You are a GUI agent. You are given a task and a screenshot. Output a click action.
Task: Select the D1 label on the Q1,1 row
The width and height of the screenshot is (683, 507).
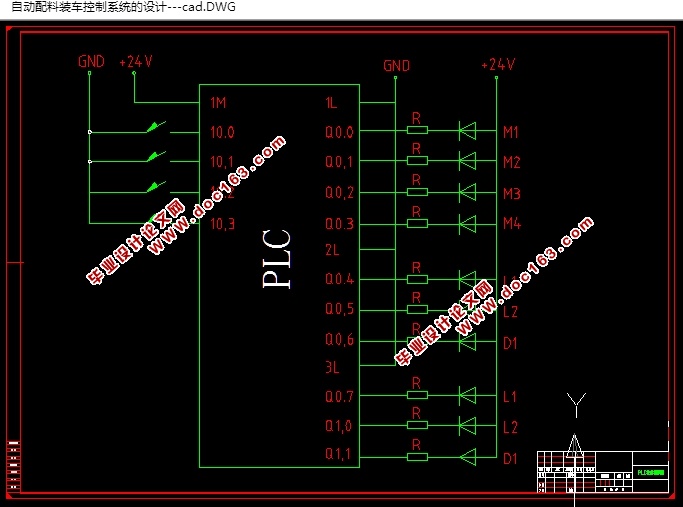pyautogui.click(x=510, y=459)
